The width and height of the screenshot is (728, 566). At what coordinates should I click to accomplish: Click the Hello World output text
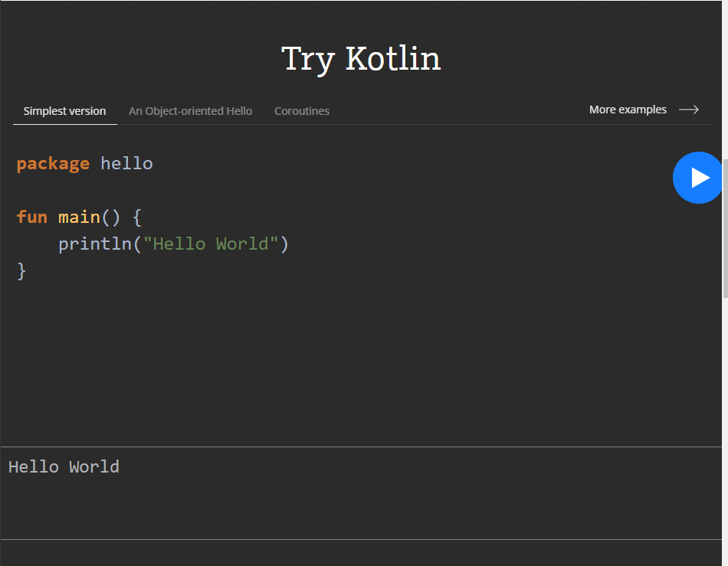coord(64,466)
